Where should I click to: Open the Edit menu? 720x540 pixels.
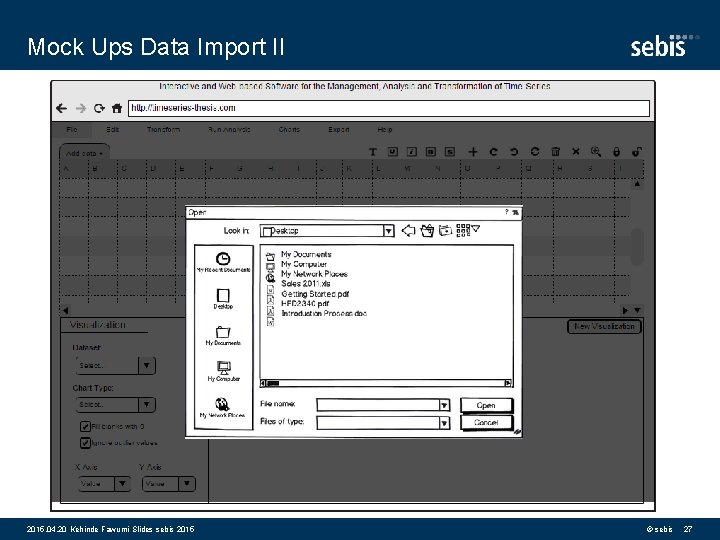pyautogui.click(x=112, y=129)
